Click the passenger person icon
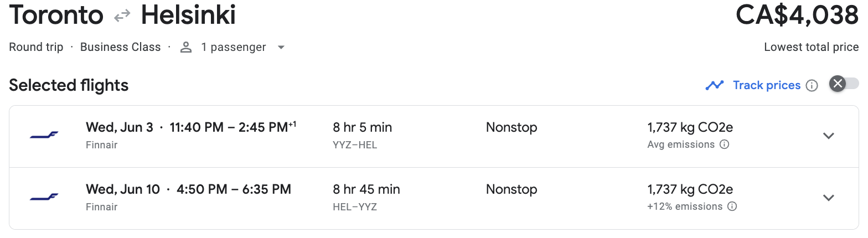868x238 pixels. pyautogui.click(x=186, y=48)
